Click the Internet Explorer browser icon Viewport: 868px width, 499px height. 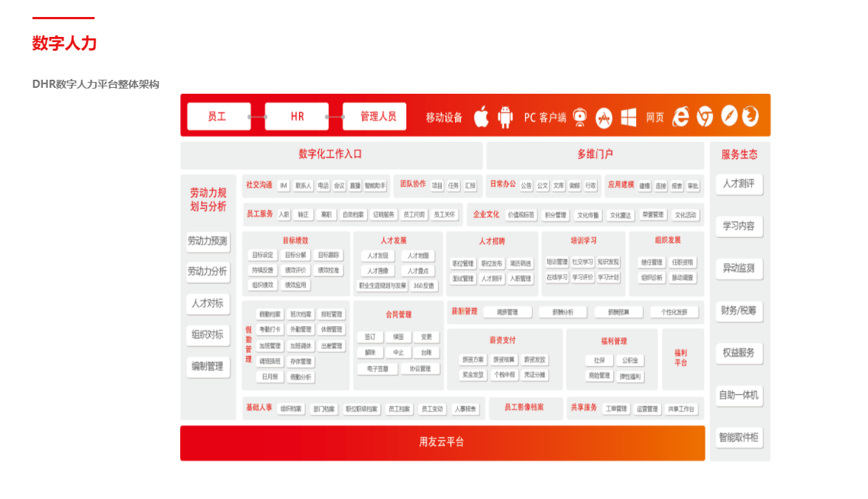coord(680,117)
